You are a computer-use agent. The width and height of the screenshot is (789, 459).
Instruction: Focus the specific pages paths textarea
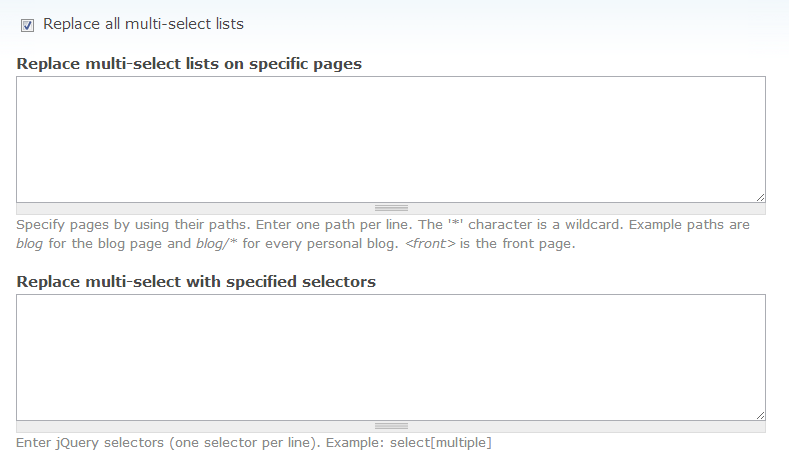point(391,139)
